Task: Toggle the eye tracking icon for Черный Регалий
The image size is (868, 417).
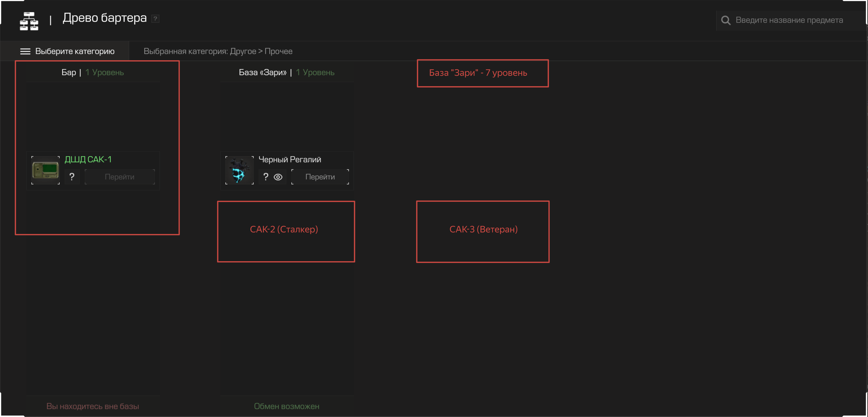Action: pyautogui.click(x=278, y=177)
